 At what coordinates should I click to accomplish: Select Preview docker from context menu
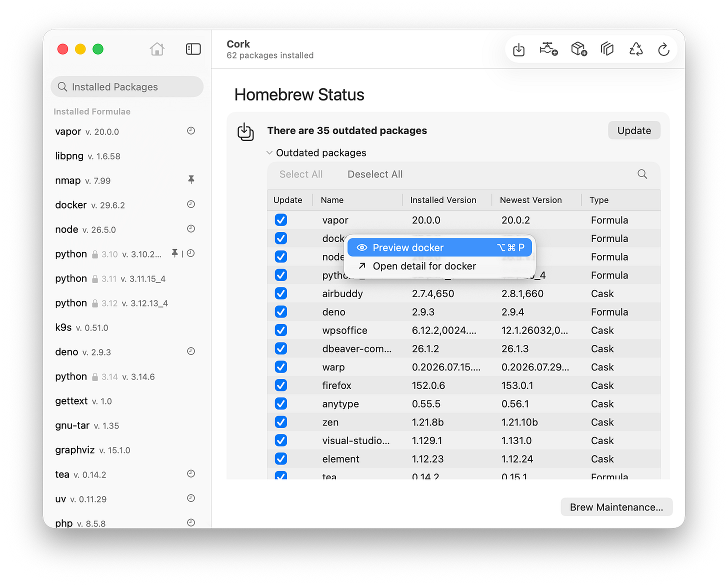click(439, 247)
